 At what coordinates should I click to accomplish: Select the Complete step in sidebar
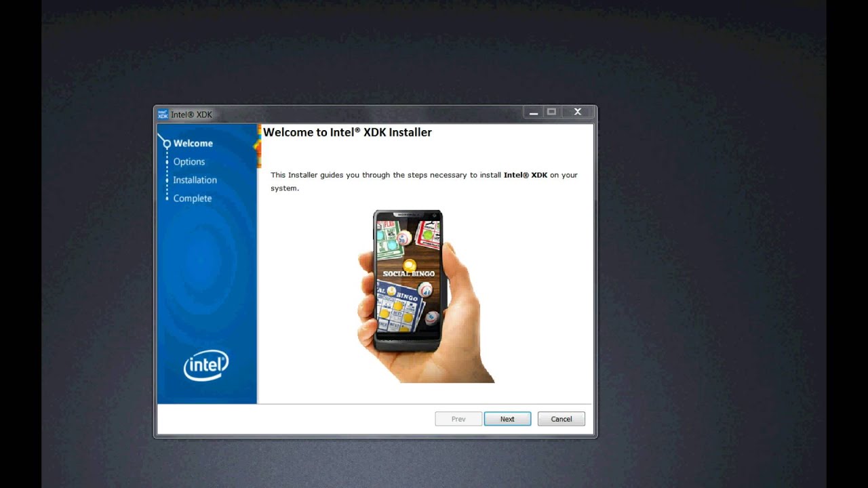pos(192,198)
